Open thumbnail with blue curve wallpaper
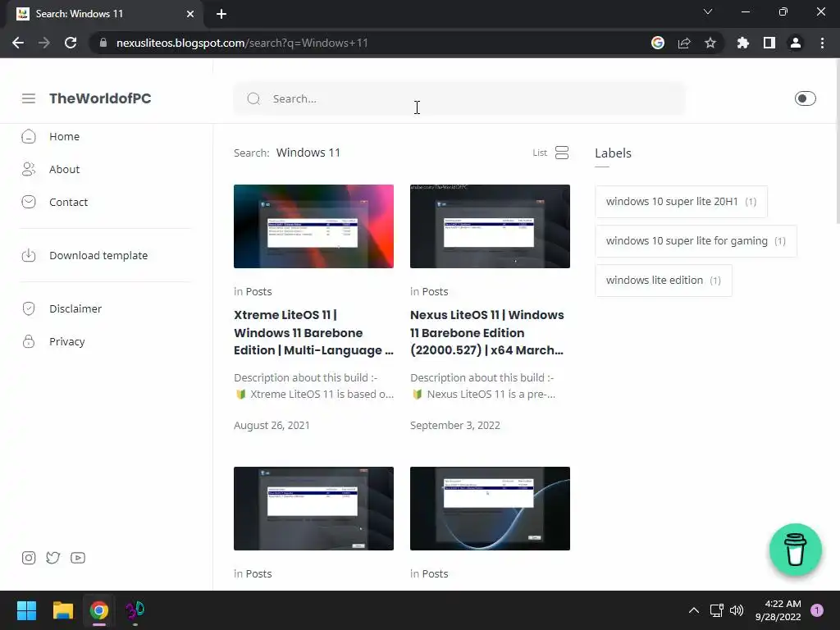 [x=490, y=509]
